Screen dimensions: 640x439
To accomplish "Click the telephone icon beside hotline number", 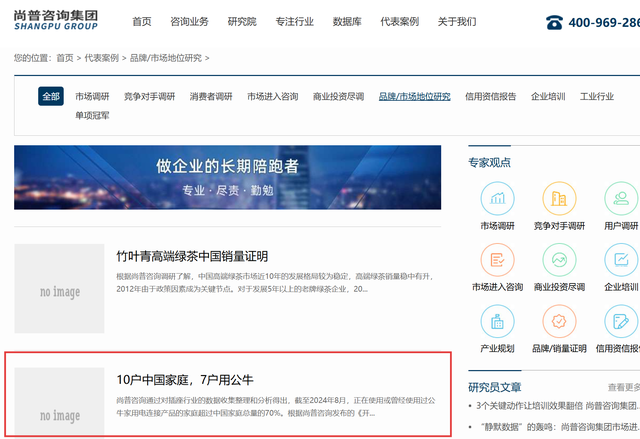I will (x=554, y=22).
